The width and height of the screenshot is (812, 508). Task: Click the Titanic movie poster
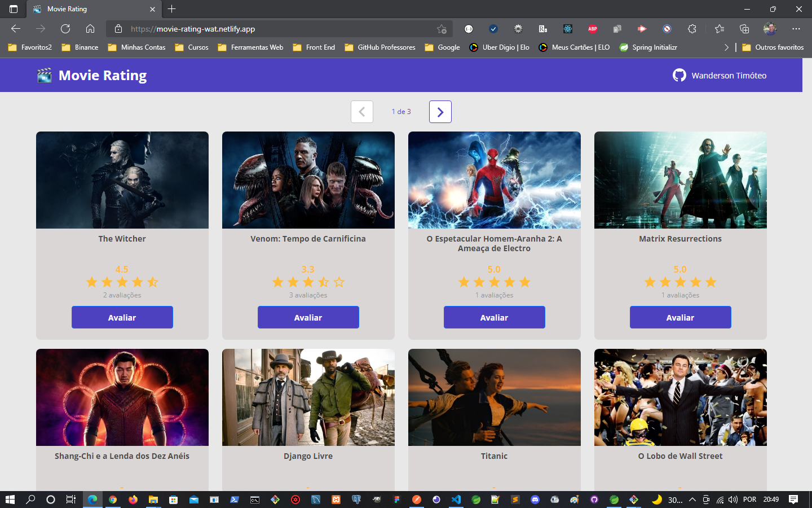pos(495,397)
